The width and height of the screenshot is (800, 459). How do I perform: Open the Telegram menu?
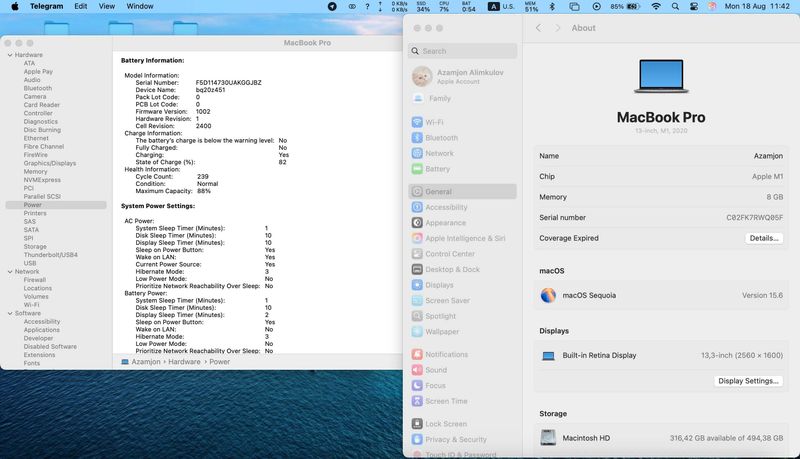click(46, 6)
